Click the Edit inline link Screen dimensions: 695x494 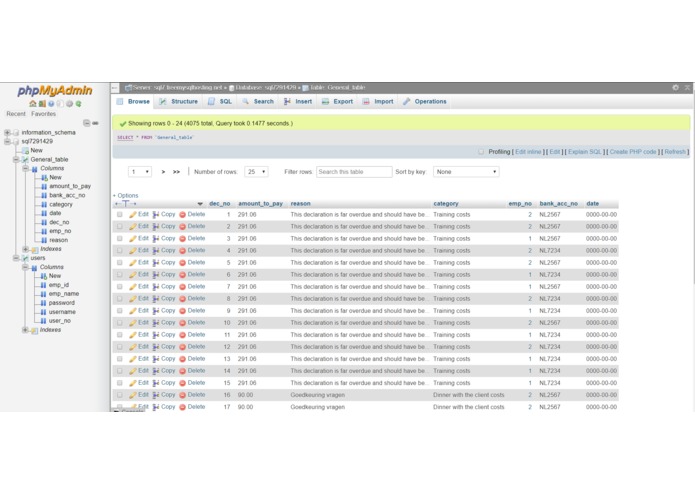(x=528, y=152)
